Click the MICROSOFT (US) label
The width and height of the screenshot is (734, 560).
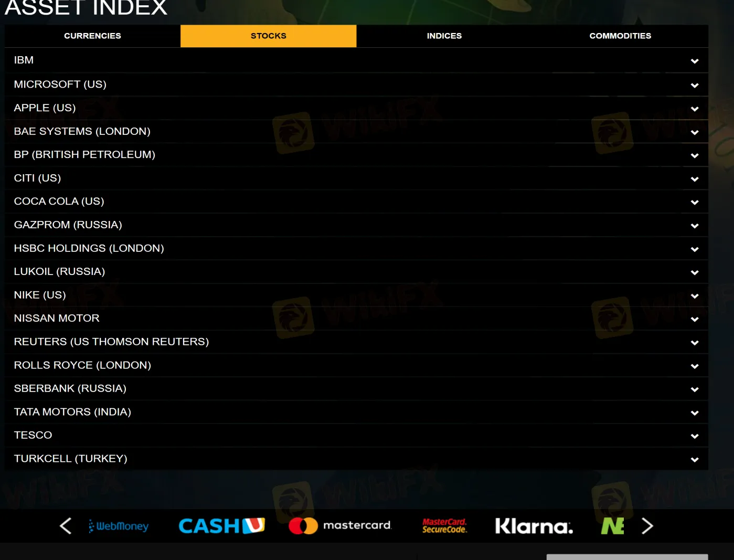(x=60, y=84)
